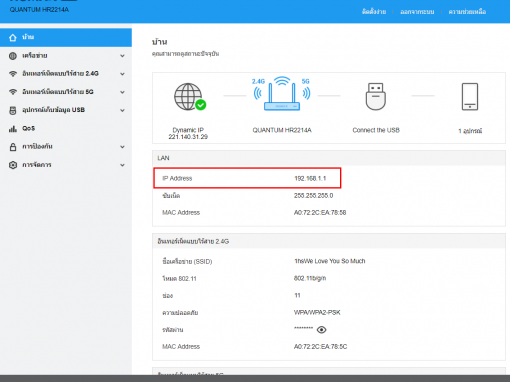
Task: Click the 802.11b/g/n mode value
Action: 310,278
